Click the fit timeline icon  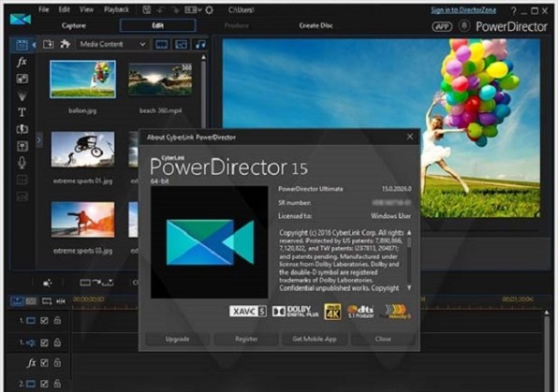tap(61, 301)
